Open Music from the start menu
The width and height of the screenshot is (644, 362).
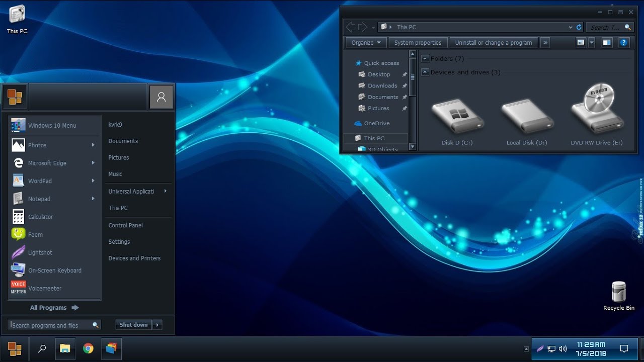click(x=115, y=174)
